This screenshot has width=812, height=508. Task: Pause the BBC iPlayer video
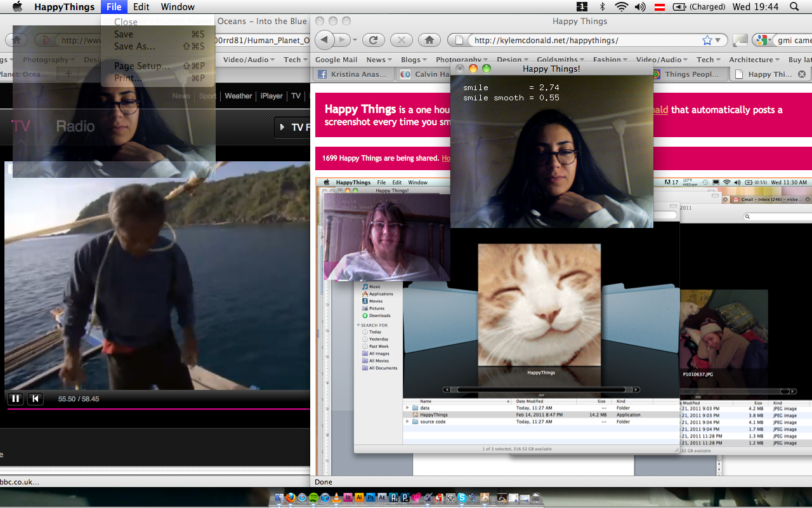pyautogui.click(x=15, y=399)
